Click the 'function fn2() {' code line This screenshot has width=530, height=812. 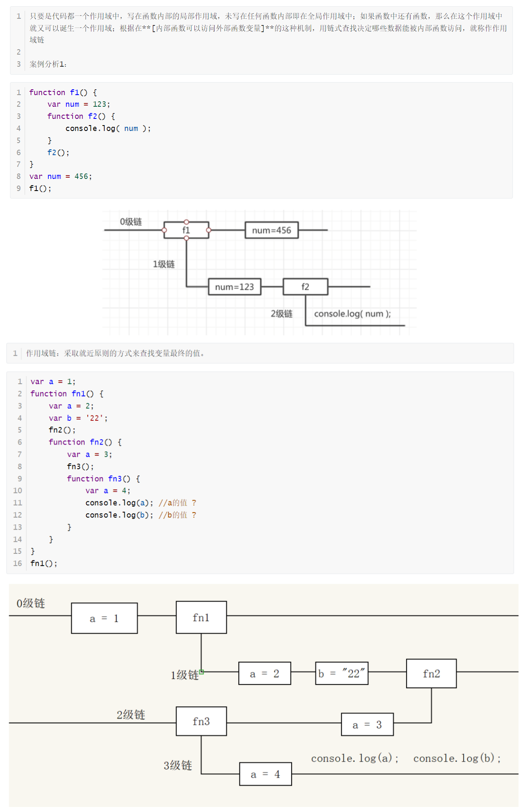click(x=86, y=442)
